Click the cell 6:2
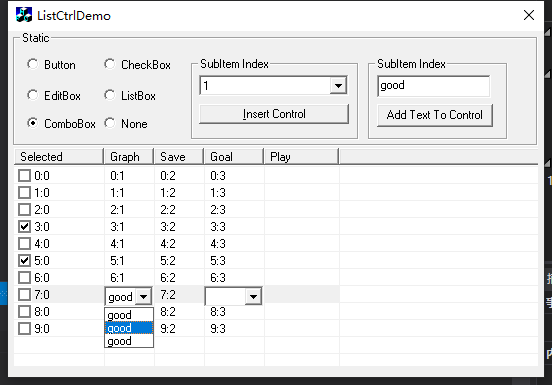 click(x=168, y=278)
